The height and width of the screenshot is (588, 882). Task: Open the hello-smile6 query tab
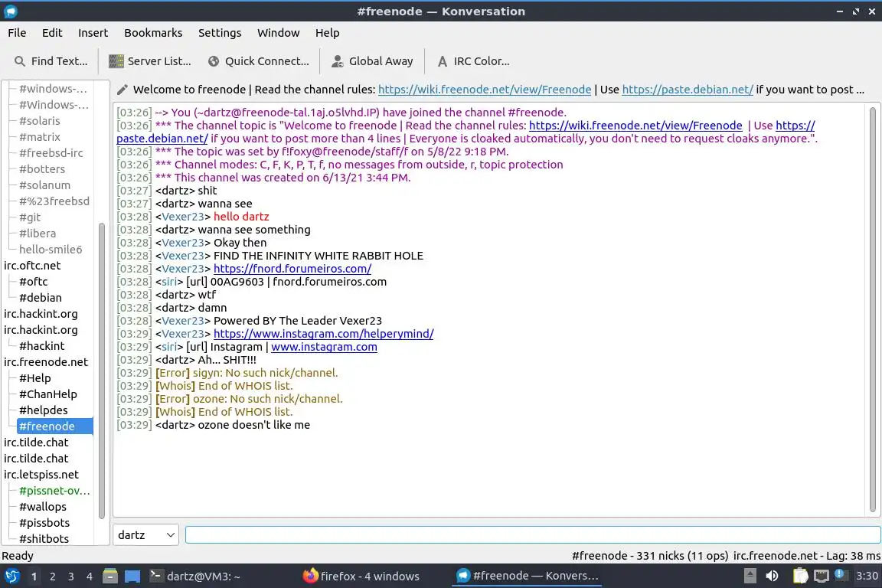click(51, 250)
